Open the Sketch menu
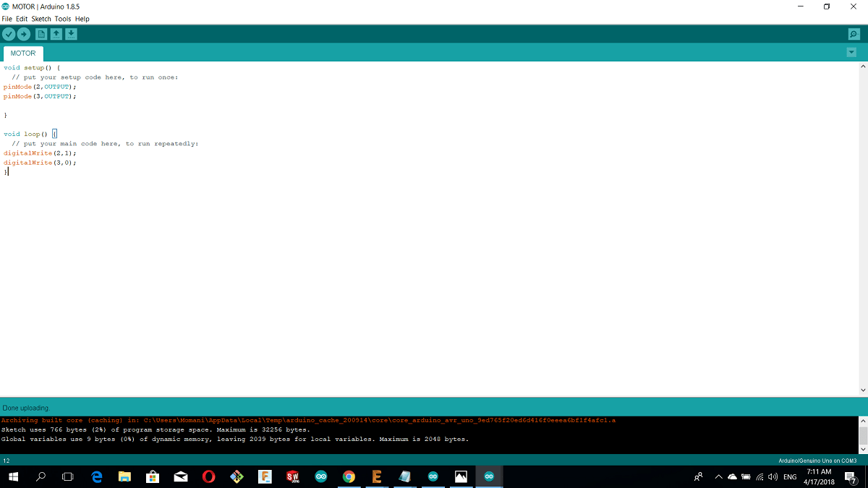 pyautogui.click(x=41, y=19)
